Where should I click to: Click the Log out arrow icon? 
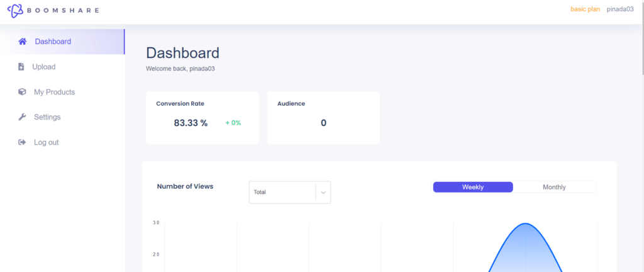point(22,142)
